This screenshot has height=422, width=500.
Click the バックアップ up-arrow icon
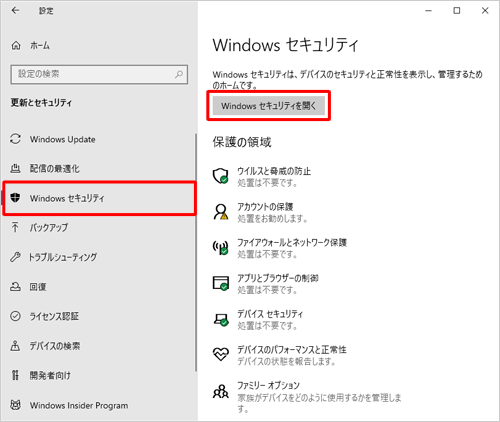15,227
